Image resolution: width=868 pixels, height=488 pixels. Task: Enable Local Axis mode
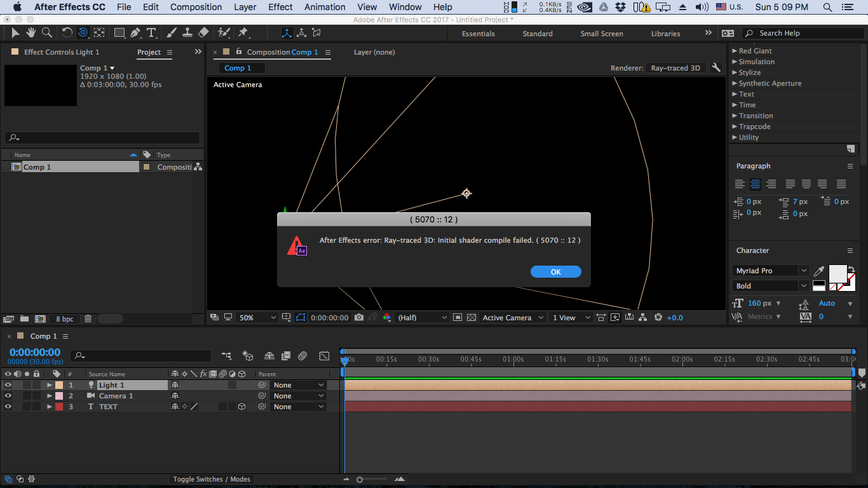click(287, 32)
